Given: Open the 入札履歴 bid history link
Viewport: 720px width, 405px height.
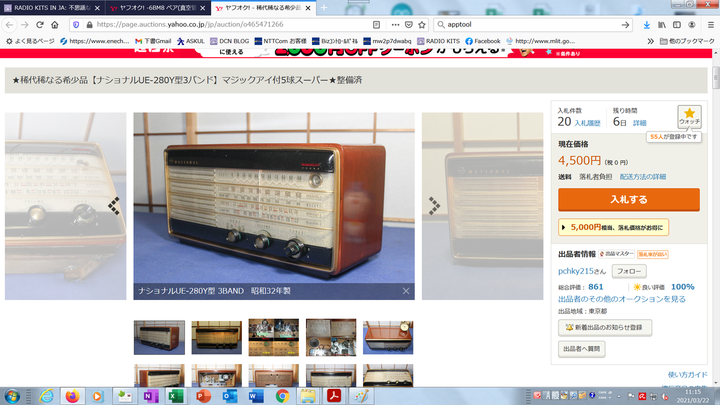Looking at the screenshot, I should [587, 123].
